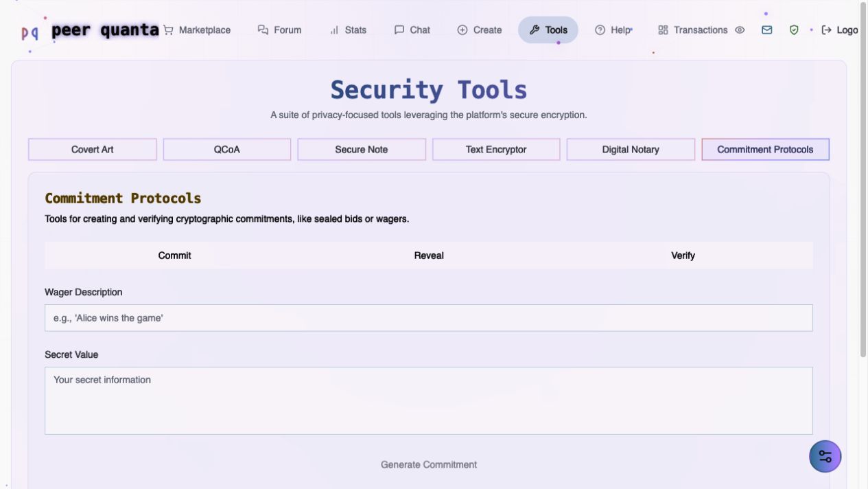Click the Forum speech bubbles icon
The width and height of the screenshot is (868, 489).
[263, 30]
